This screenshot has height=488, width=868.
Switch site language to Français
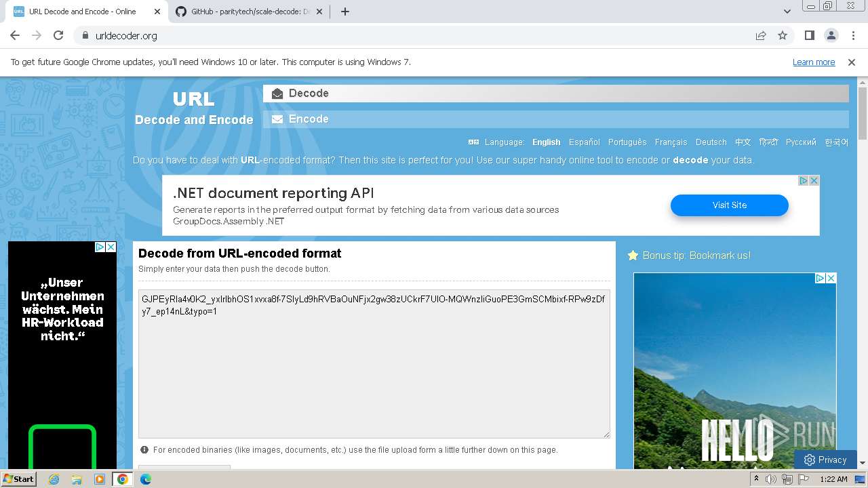(671, 142)
